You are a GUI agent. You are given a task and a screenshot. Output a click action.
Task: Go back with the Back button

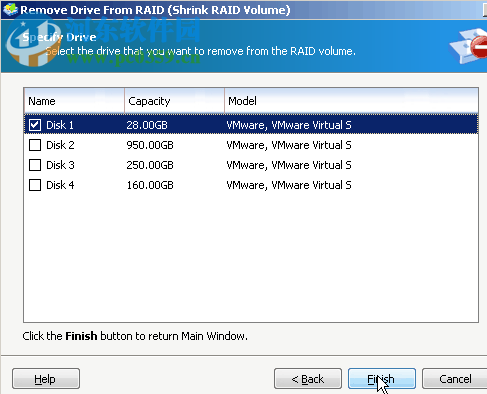click(308, 379)
